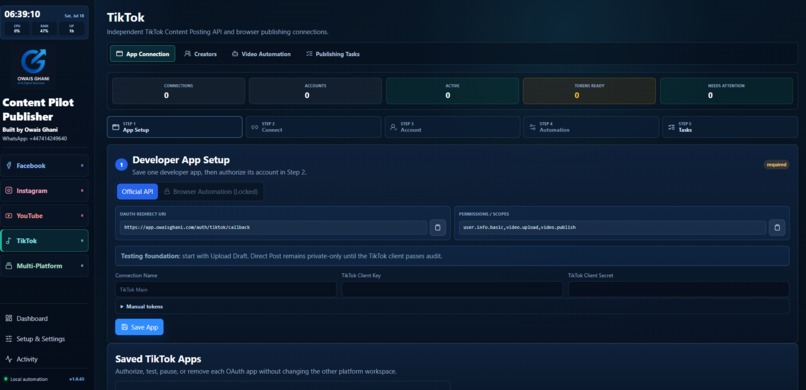
Task: Click the Connections stat card
Action: click(x=178, y=91)
